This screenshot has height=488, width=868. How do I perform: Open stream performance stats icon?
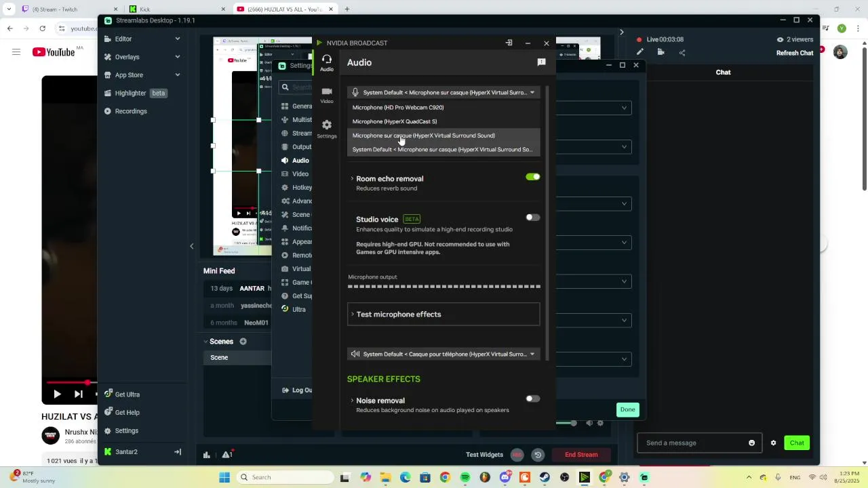coord(207,455)
